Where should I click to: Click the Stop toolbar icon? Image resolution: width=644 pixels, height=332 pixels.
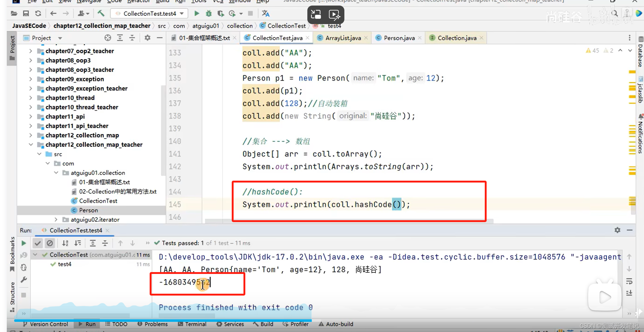point(251,14)
